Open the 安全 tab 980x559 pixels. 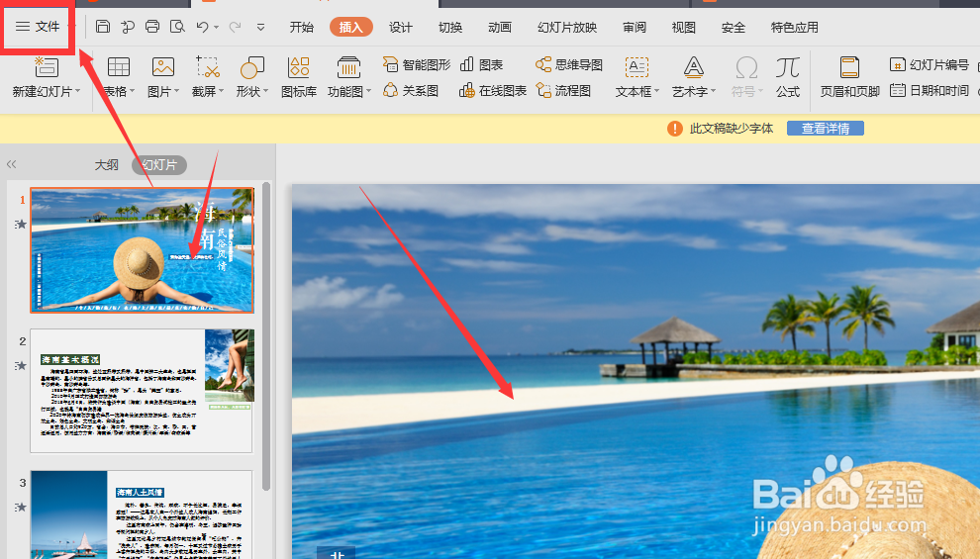click(734, 27)
